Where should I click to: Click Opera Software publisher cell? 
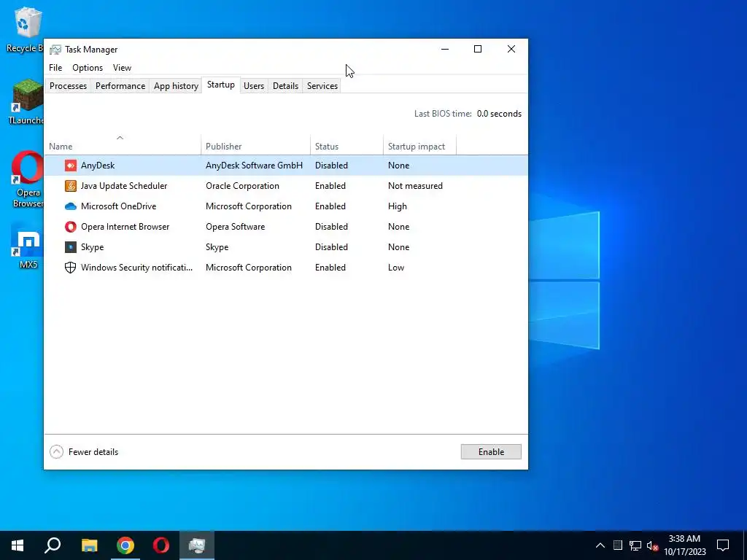(x=236, y=227)
